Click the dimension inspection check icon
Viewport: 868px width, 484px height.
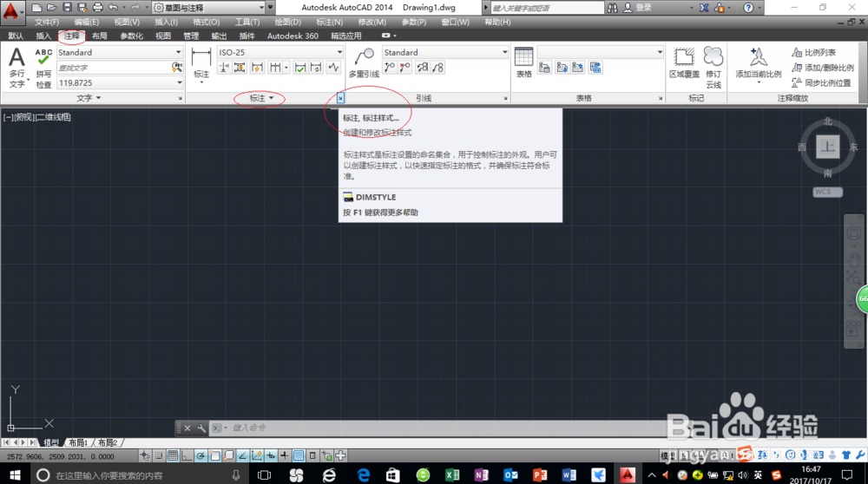click(x=300, y=68)
